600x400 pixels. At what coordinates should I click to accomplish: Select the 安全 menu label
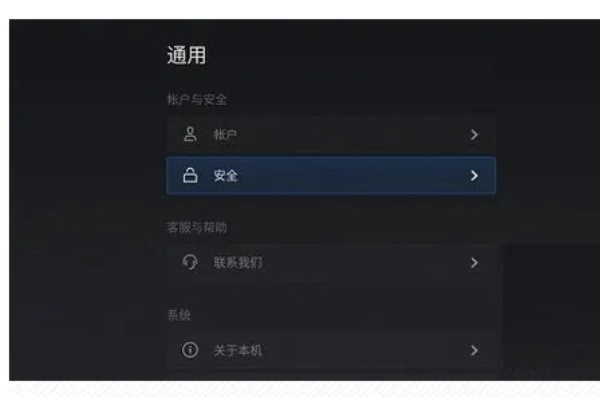(x=225, y=176)
